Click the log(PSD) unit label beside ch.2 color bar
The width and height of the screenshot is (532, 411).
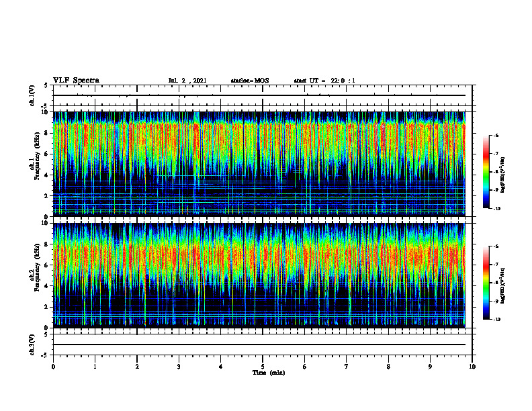pyautogui.click(x=503, y=285)
